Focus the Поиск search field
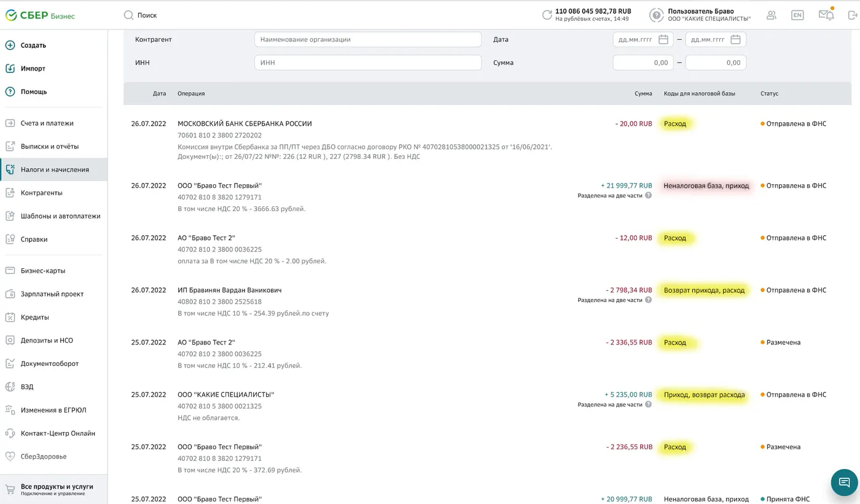Viewport: 860px width, 504px height. [x=147, y=15]
